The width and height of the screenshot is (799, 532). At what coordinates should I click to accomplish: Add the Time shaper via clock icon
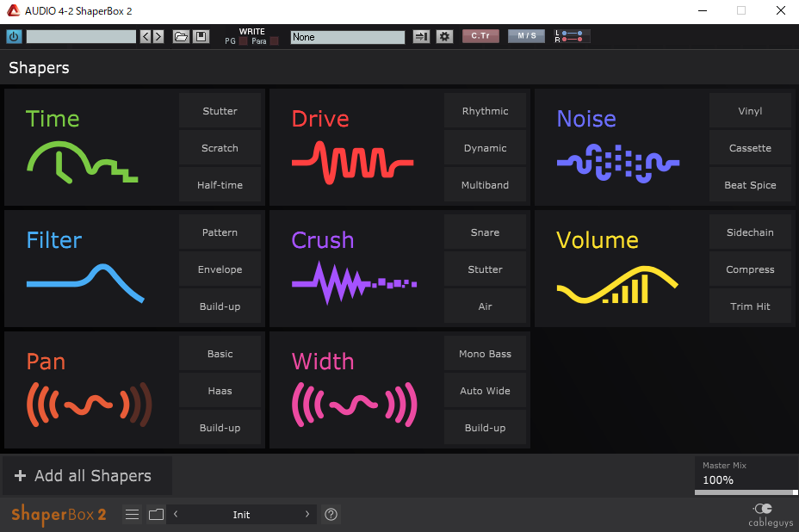(x=82, y=163)
